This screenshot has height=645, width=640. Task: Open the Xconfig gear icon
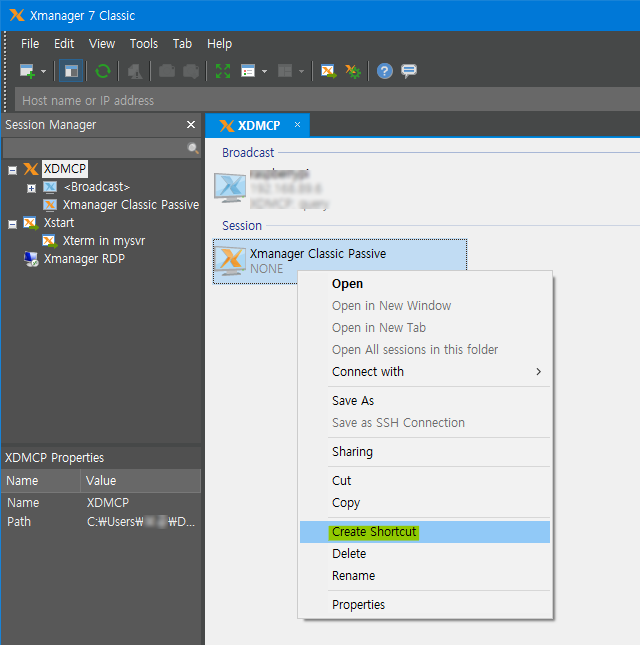tap(352, 71)
